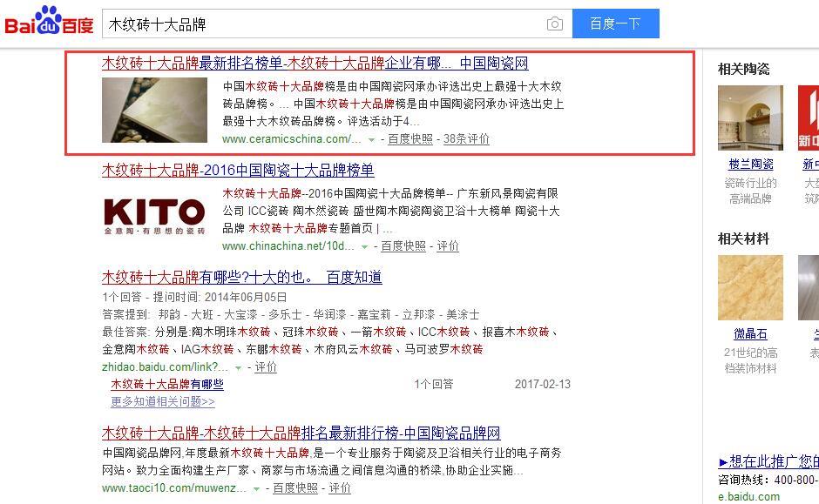Focus the search box with 木纹砖十大品牌
This screenshot has height=504, width=819.
[322, 24]
